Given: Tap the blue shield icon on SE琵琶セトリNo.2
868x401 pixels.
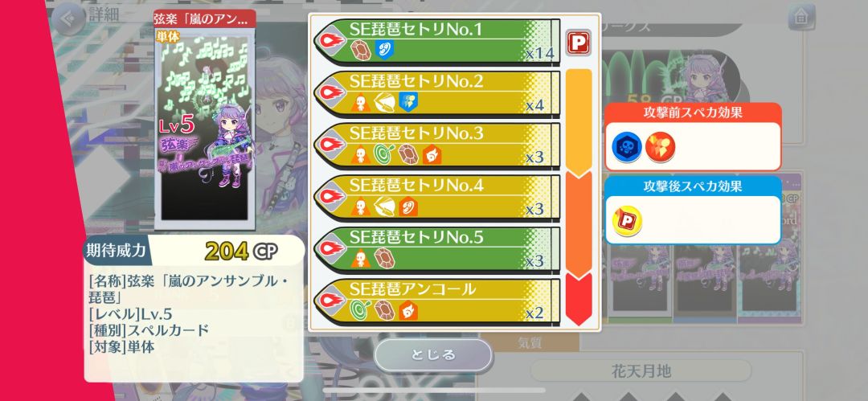Looking at the screenshot, I should [408, 102].
